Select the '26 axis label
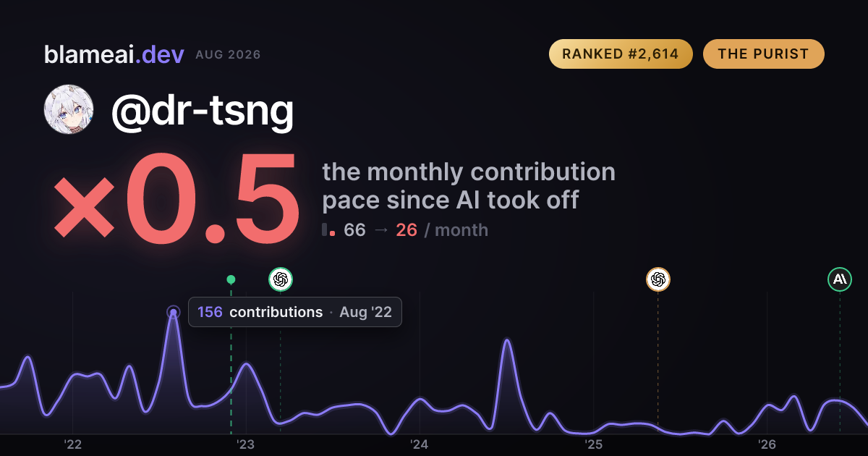Image resolution: width=868 pixels, height=456 pixels. click(x=767, y=444)
